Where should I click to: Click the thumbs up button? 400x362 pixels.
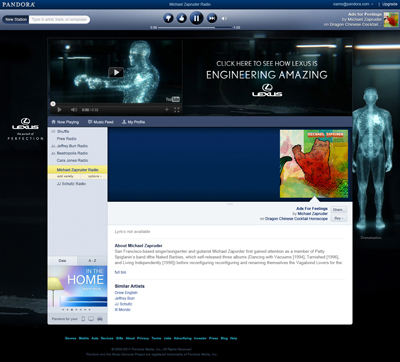pos(182,18)
